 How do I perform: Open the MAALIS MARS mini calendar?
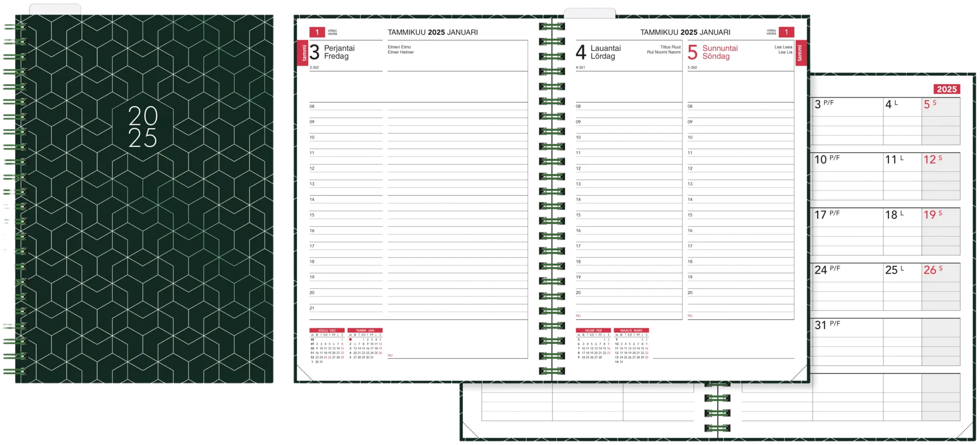[631, 346]
